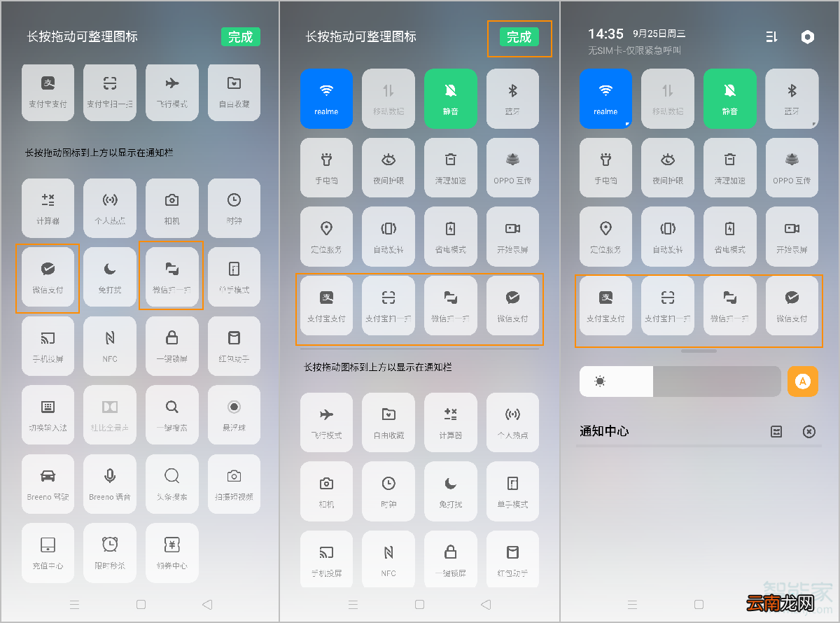Viewport: 840px width, 623px height.
Task: Toggle 移动数据 tile in right screen
Action: coord(668,99)
